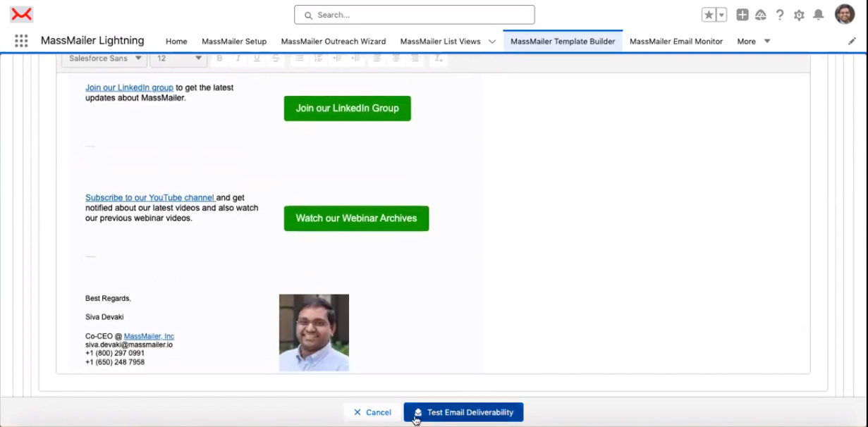Toggle italic formatting in editor toolbar
The height and width of the screenshot is (427, 868).
(238, 58)
